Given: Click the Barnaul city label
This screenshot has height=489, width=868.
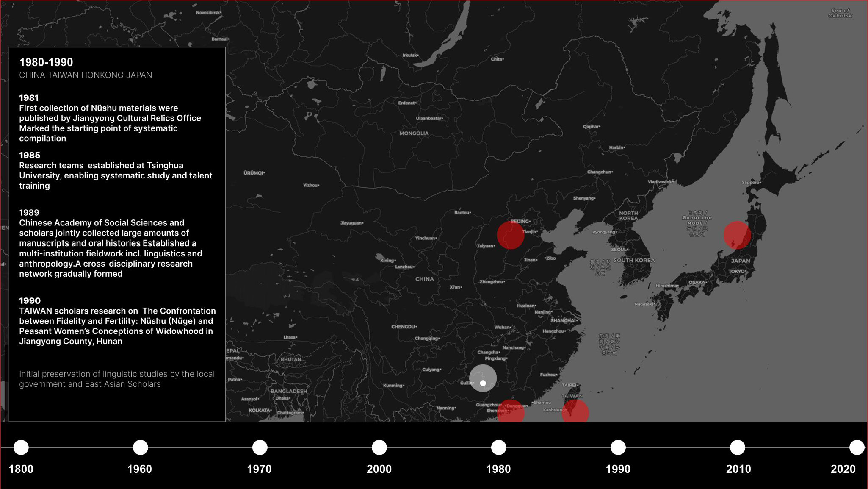Looking at the screenshot, I should point(221,39).
